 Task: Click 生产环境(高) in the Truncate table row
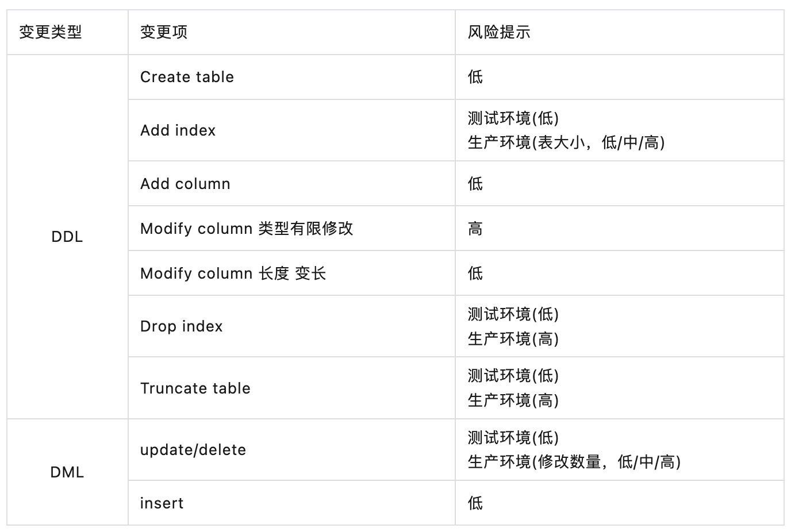click(x=513, y=400)
